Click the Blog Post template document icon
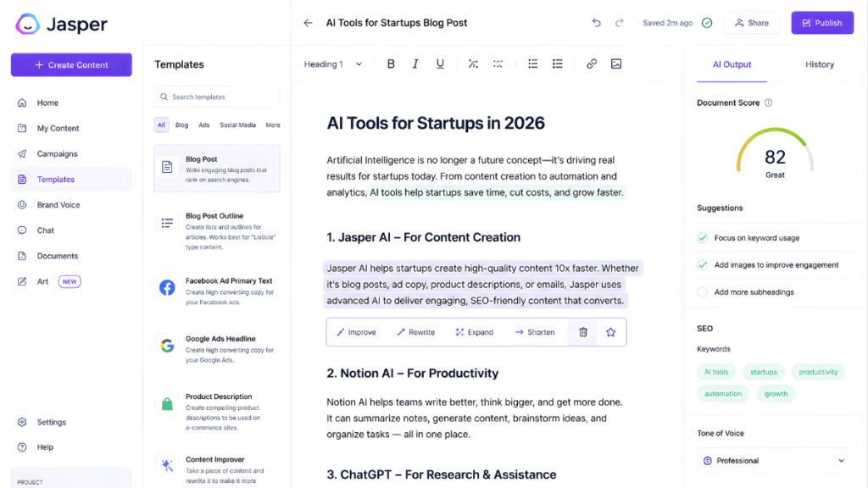The height and width of the screenshot is (488, 868). pyautogui.click(x=167, y=167)
